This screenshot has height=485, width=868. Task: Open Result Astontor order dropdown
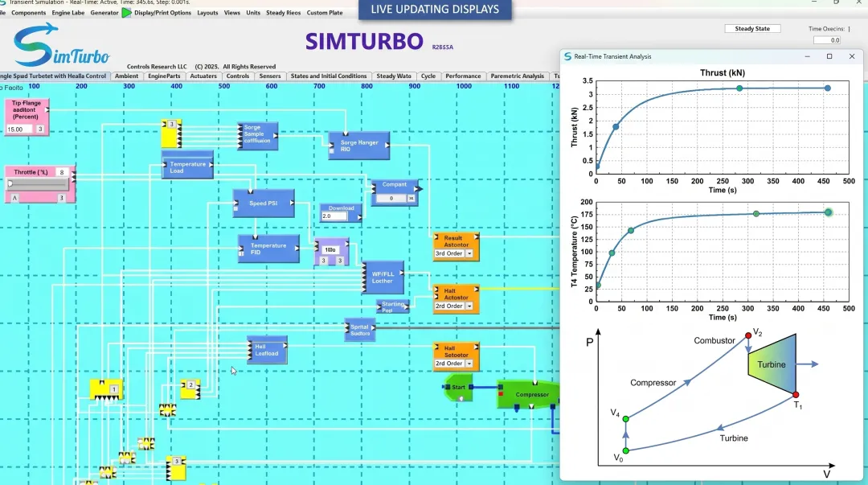pos(469,253)
